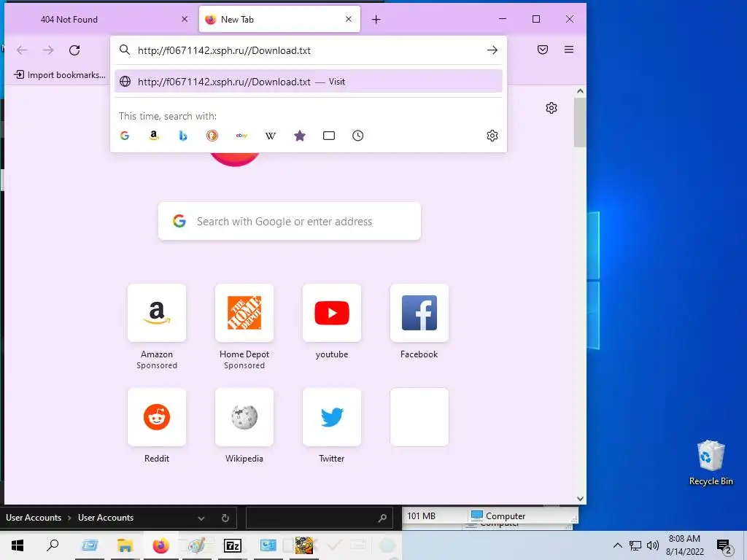
Task: Search this time with eBay
Action: tap(241, 136)
